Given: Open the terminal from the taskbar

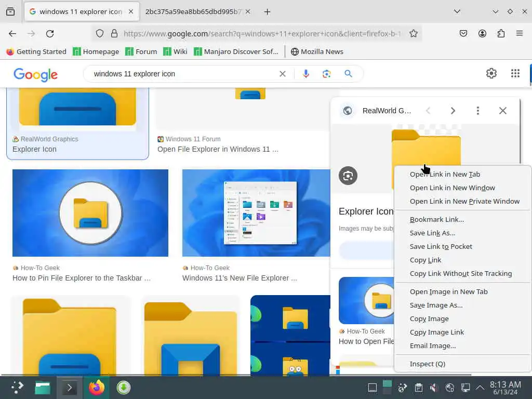Looking at the screenshot, I should click(x=69, y=388).
